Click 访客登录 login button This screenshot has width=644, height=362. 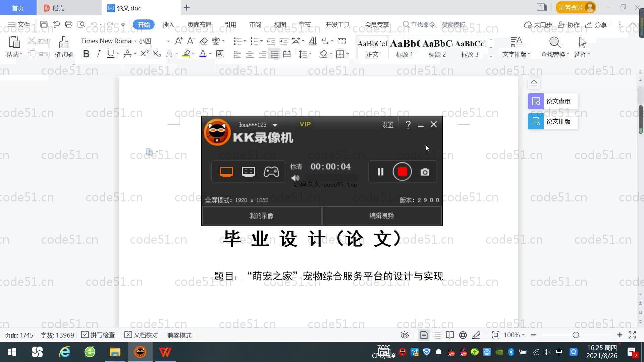pos(576,7)
